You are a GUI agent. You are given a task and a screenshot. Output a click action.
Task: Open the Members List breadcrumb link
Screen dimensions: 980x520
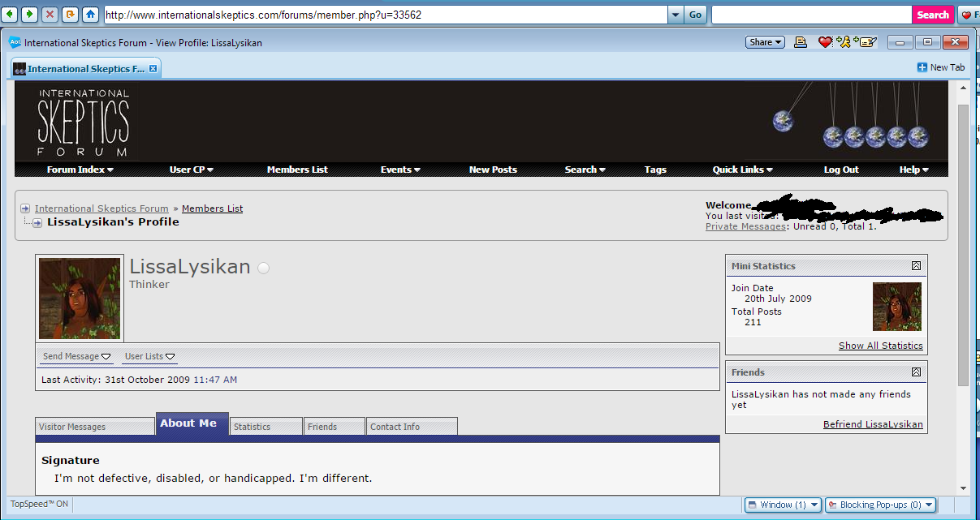coord(213,208)
